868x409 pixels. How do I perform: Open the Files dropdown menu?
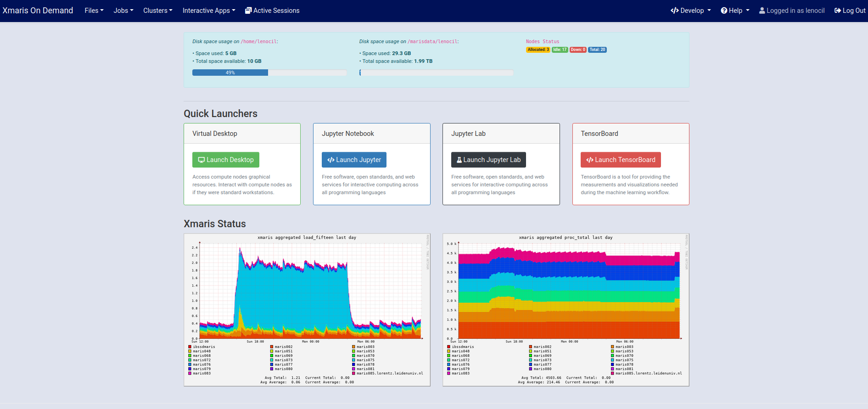(94, 11)
